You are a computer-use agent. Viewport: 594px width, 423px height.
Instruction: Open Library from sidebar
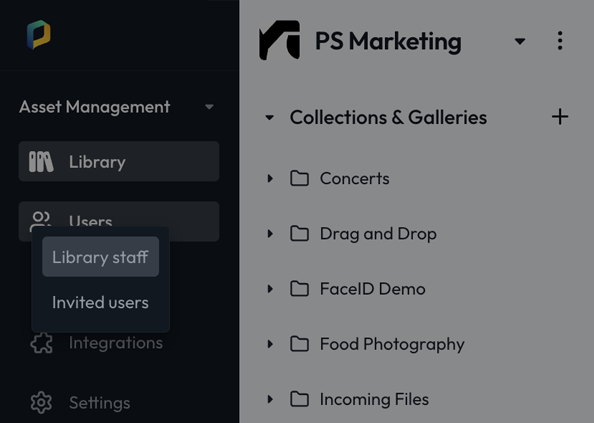coord(119,161)
